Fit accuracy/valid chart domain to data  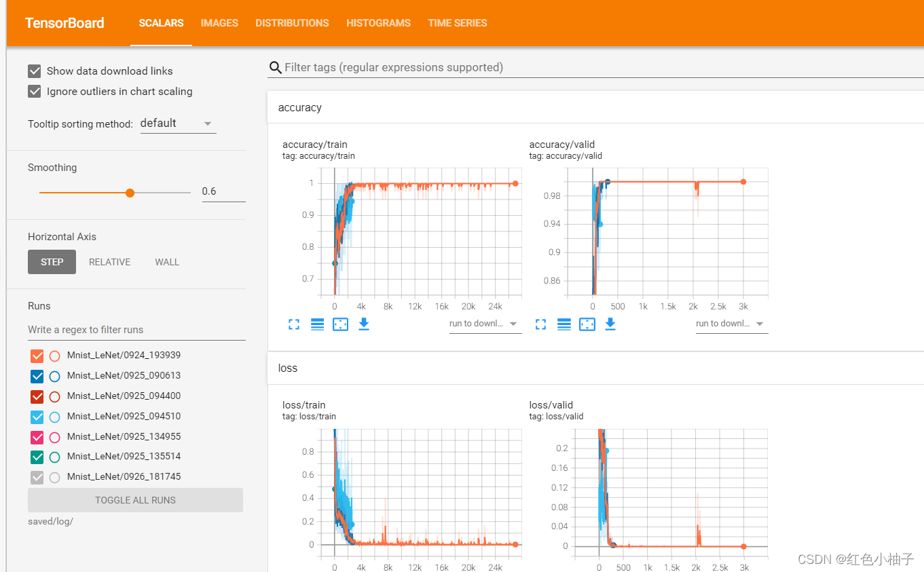pyautogui.click(x=587, y=324)
